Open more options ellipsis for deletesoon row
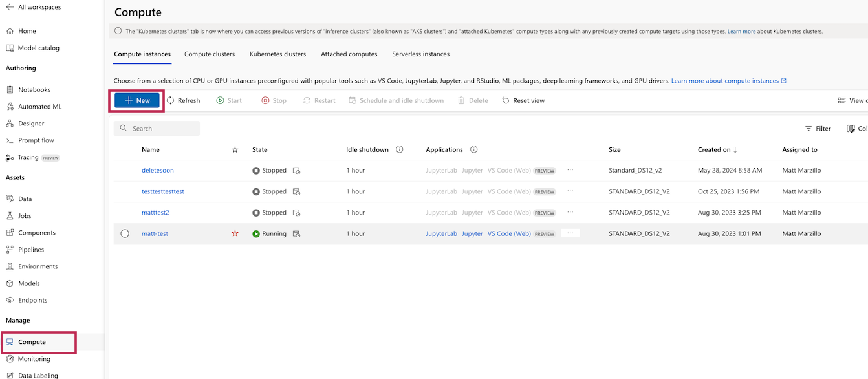Screen dimensions: 868x379 coord(570,170)
